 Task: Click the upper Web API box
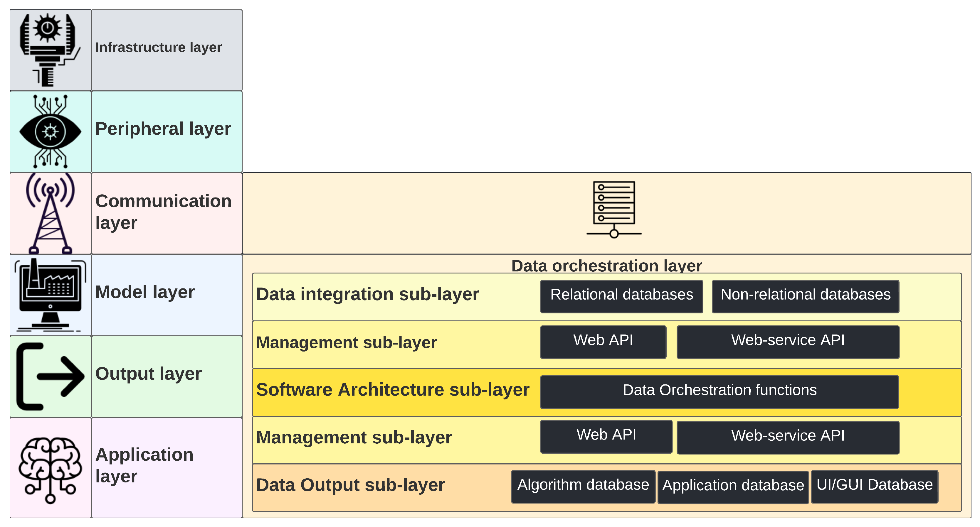coord(603,342)
